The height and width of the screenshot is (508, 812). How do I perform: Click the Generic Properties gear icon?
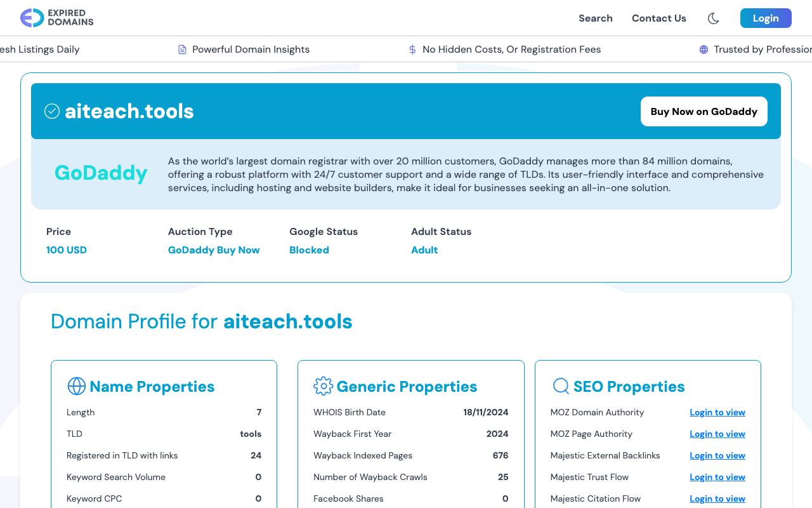tap(323, 386)
